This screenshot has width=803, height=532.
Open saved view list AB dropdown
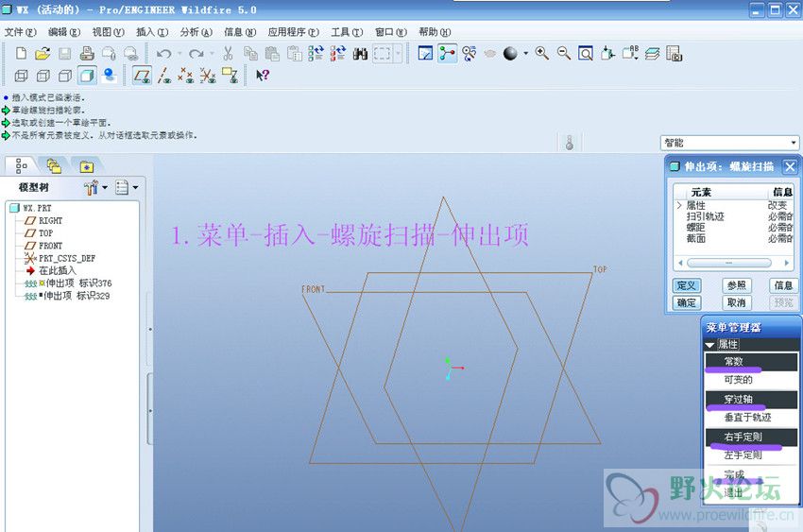coord(630,53)
